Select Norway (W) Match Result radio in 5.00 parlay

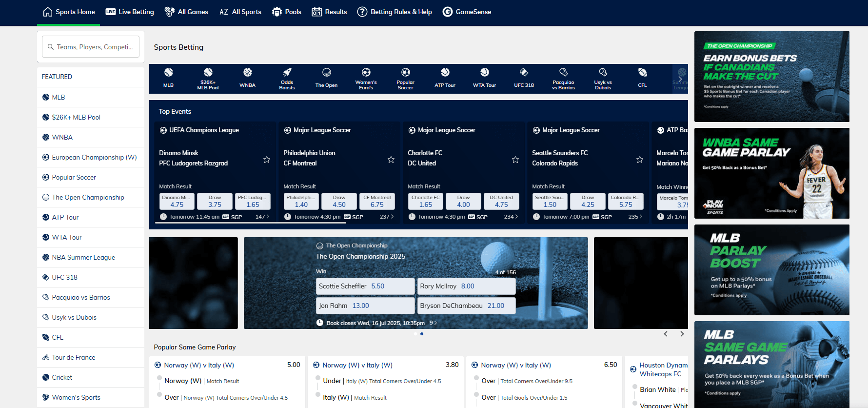159,378
